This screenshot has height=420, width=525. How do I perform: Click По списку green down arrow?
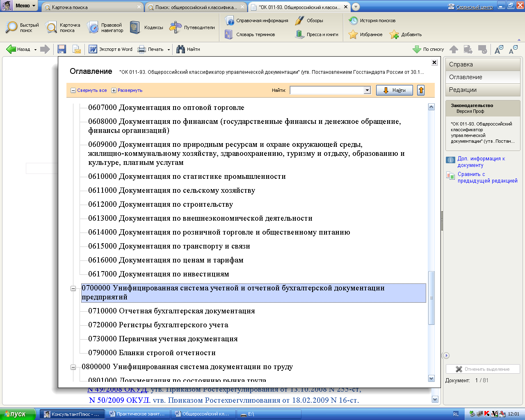(428, 49)
